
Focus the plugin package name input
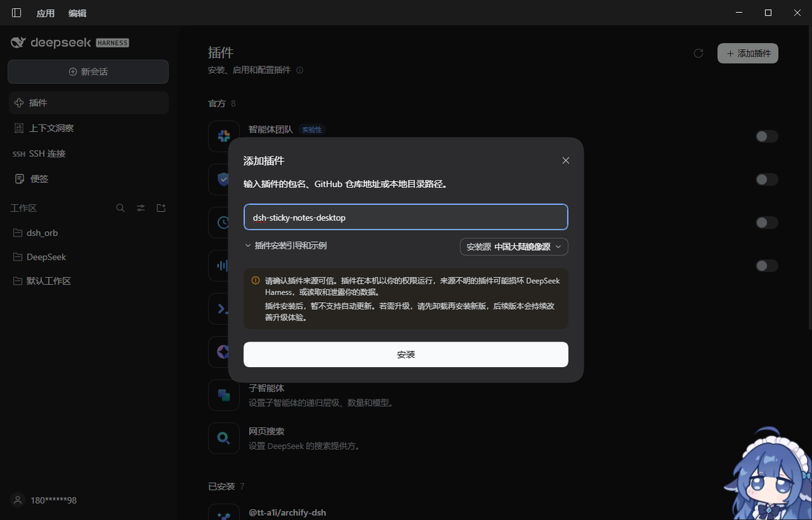click(406, 217)
